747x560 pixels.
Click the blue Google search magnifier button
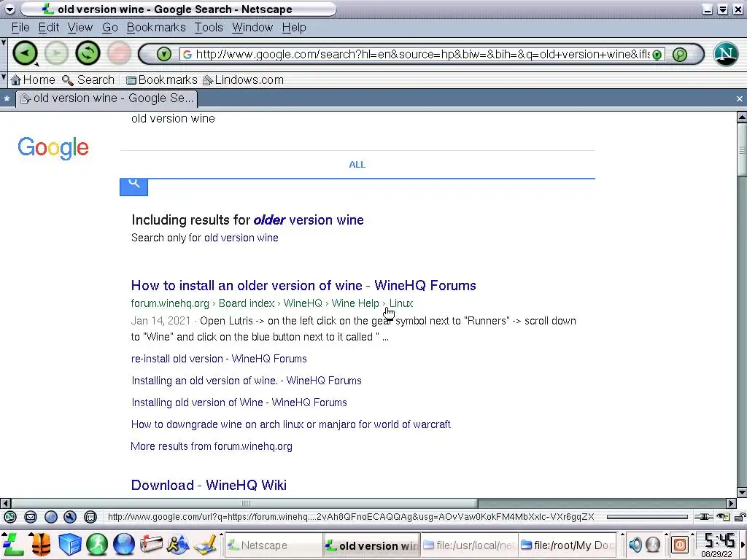pos(134,187)
